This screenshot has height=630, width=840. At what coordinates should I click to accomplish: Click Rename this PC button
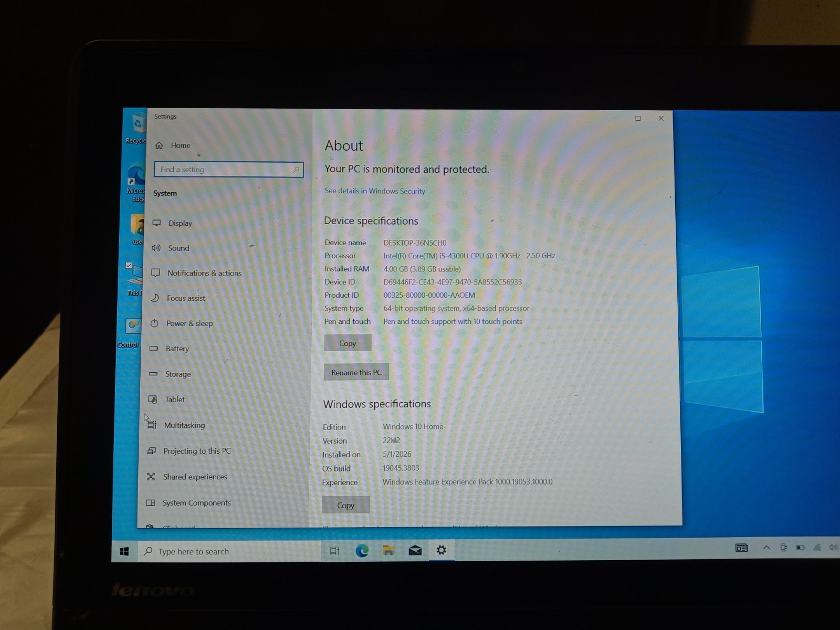coord(356,372)
